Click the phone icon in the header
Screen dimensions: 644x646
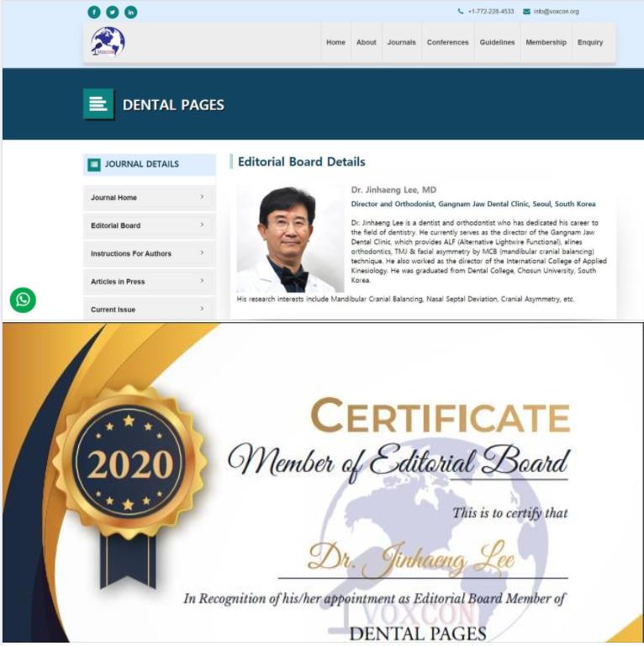click(x=461, y=12)
